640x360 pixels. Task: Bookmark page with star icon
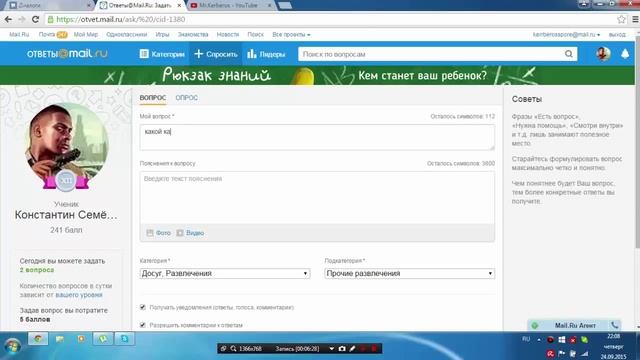tap(621, 19)
